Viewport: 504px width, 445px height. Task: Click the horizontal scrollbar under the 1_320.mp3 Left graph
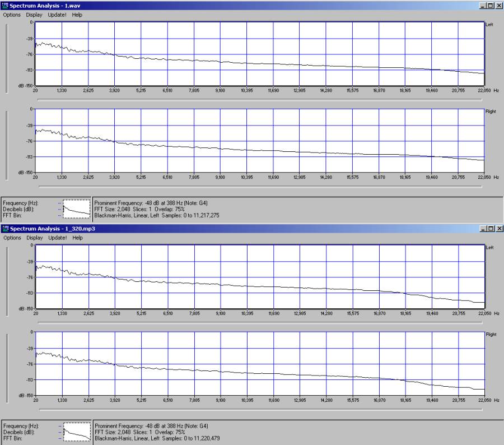pyautogui.click(x=260, y=323)
